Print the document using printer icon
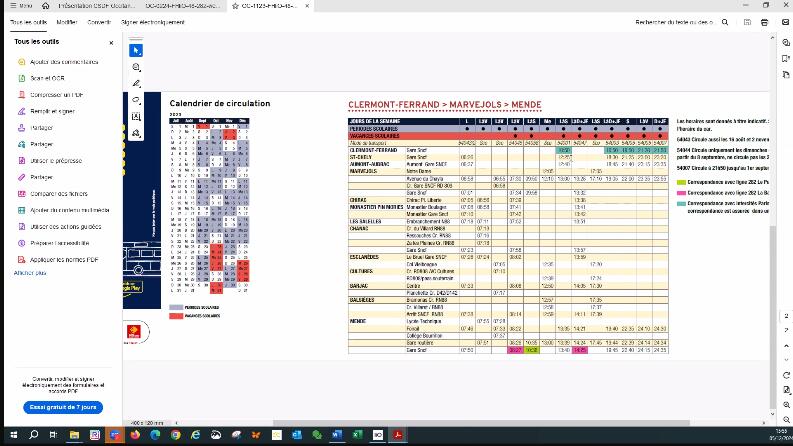Viewport: 793px width, 446px height. 764,22
